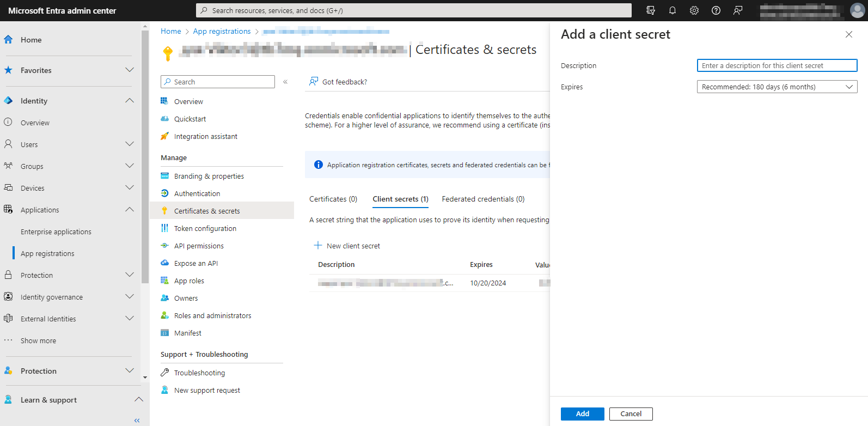Collapse the left navigation sidebar
This screenshot has height=426, width=868.
tap(137, 420)
